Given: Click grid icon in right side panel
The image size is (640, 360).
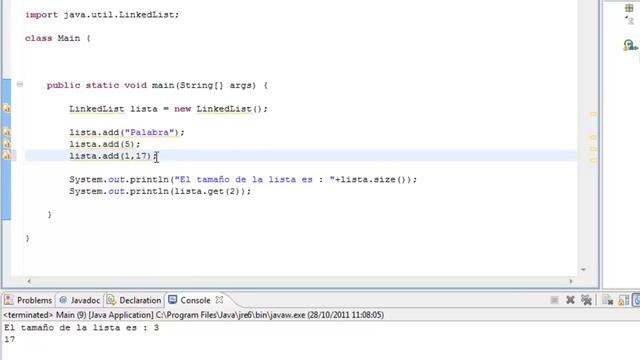Looking at the screenshot, I should point(629,8).
